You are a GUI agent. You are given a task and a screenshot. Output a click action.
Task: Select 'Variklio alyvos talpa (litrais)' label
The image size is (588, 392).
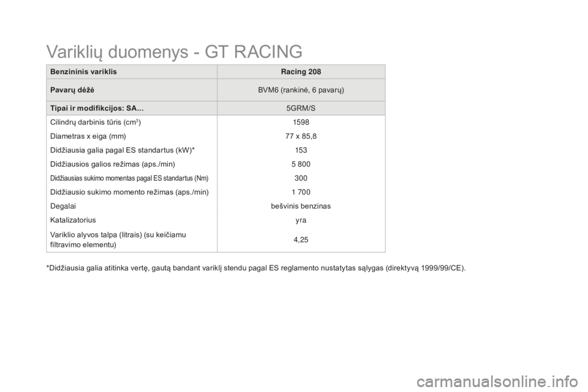(x=118, y=239)
